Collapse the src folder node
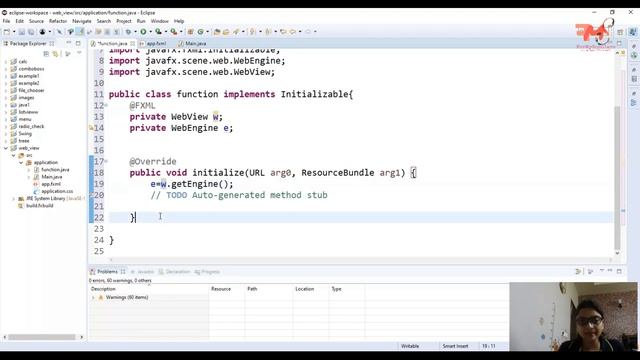This screenshot has height=360, width=640. (x=13, y=156)
